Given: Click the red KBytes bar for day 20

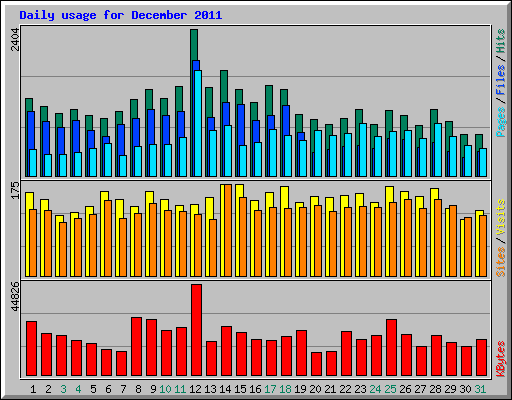Looking at the screenshot, I should [x=316, y=364].
